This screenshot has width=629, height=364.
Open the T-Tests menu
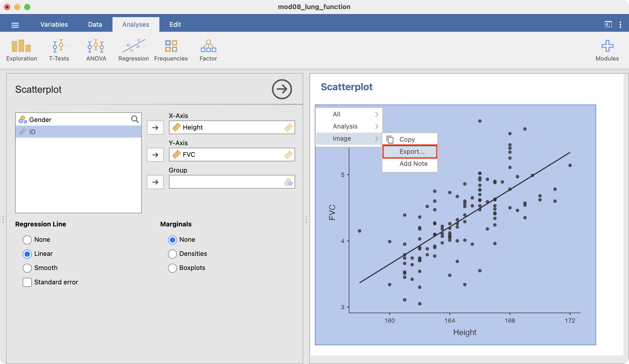click(59, 50)
